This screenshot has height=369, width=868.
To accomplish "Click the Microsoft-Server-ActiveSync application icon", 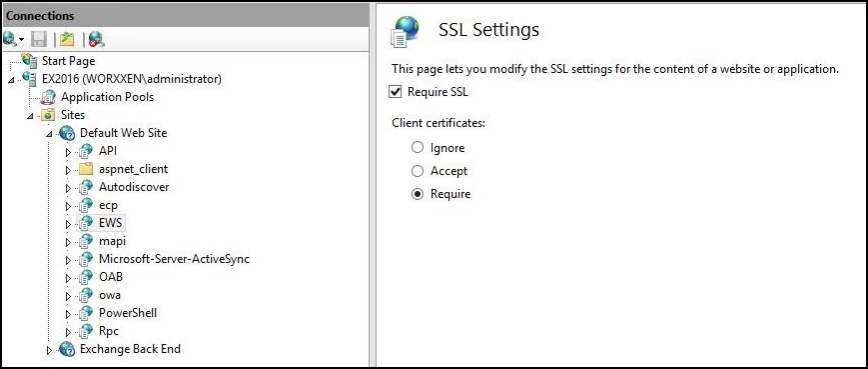I will coord(85,259).
